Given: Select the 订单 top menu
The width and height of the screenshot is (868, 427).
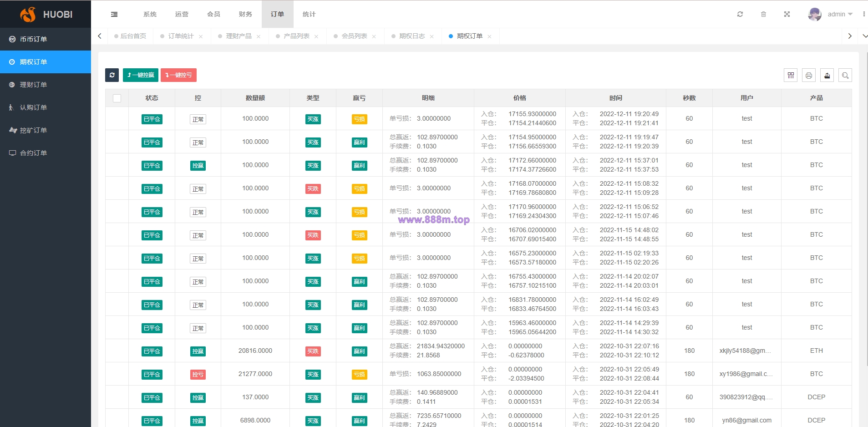Looking at the screenshot, I should (x=277, y=14).
